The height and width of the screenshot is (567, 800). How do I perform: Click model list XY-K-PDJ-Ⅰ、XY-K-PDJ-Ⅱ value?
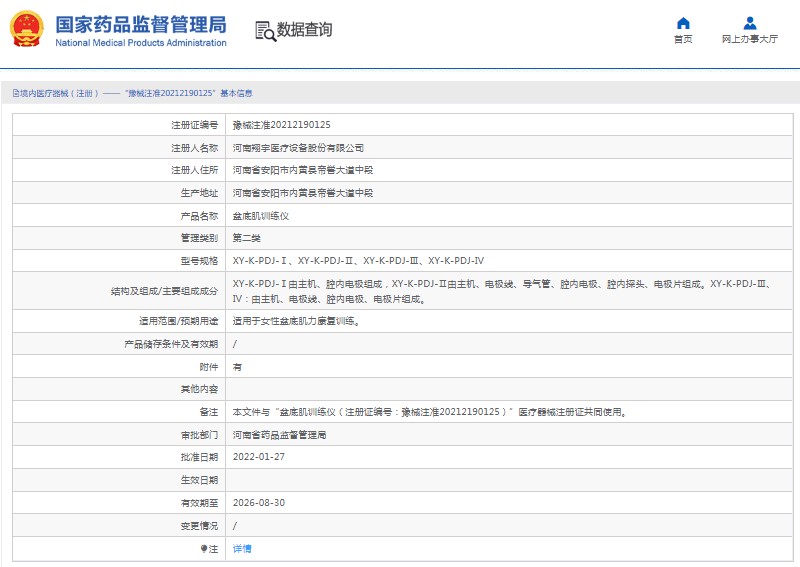tap(358, 261)
